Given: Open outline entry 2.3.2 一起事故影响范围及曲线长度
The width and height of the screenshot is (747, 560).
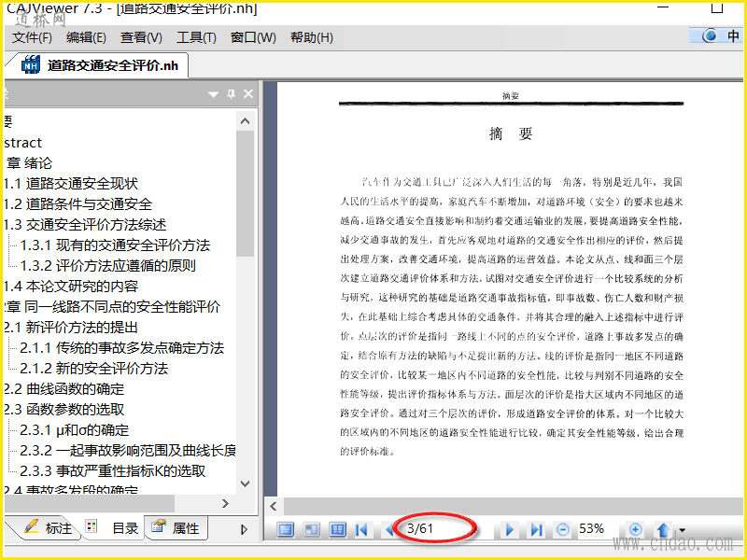Looking at the screenshot, I should coord(128,451).
